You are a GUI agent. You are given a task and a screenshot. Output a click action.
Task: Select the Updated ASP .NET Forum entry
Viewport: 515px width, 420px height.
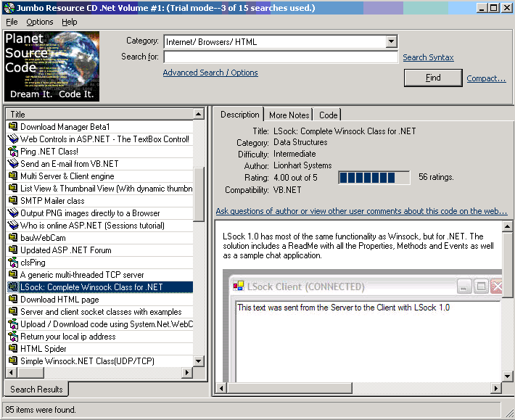click(100, 250)
